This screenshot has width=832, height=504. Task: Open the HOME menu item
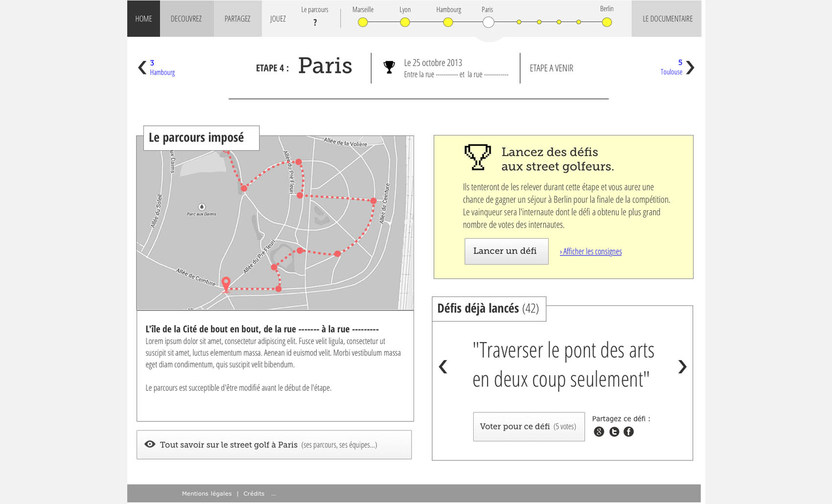[143, 19]
